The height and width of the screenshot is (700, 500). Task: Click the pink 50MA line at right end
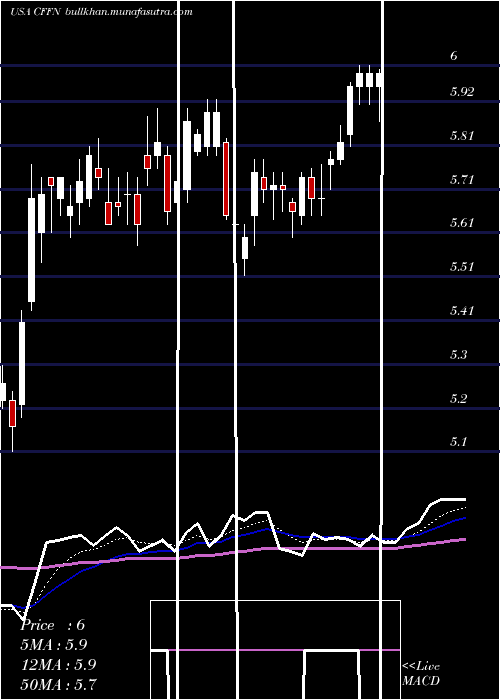click(462, 540)
